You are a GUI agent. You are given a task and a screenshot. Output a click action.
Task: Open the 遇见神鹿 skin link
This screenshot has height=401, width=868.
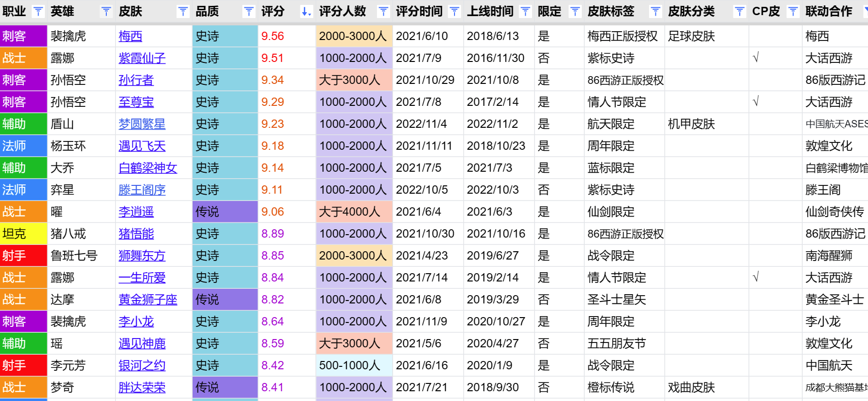tap(142, 343)
